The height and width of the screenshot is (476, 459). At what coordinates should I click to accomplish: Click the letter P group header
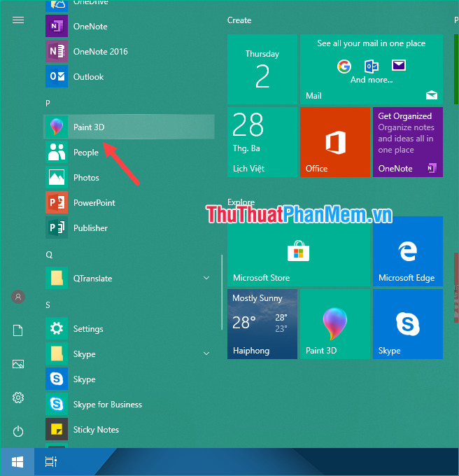pyautogui.click(x=48, y=103)
